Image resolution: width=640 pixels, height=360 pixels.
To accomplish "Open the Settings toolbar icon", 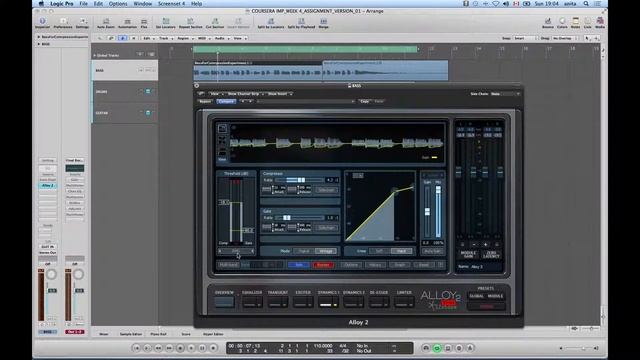I will pos(82,22).
